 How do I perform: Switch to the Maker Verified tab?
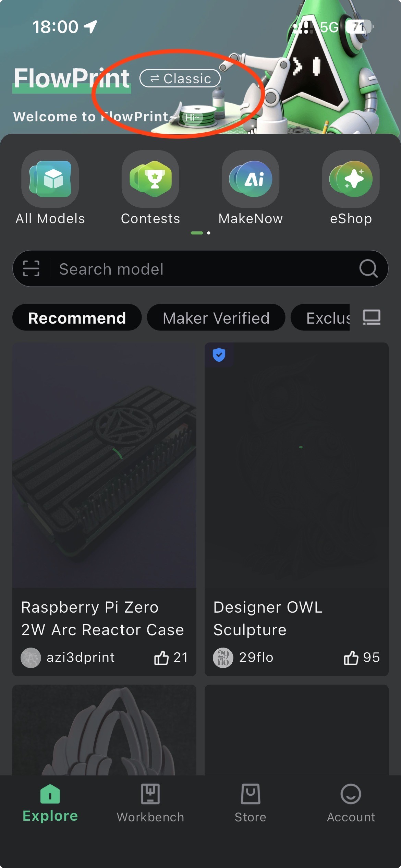coord(216,317)
